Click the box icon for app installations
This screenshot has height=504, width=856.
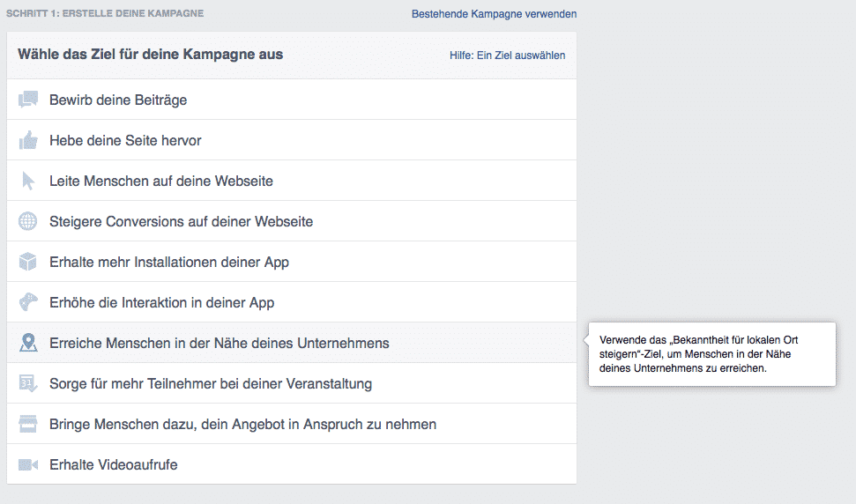pyautogui.click(x=28, y=262)
